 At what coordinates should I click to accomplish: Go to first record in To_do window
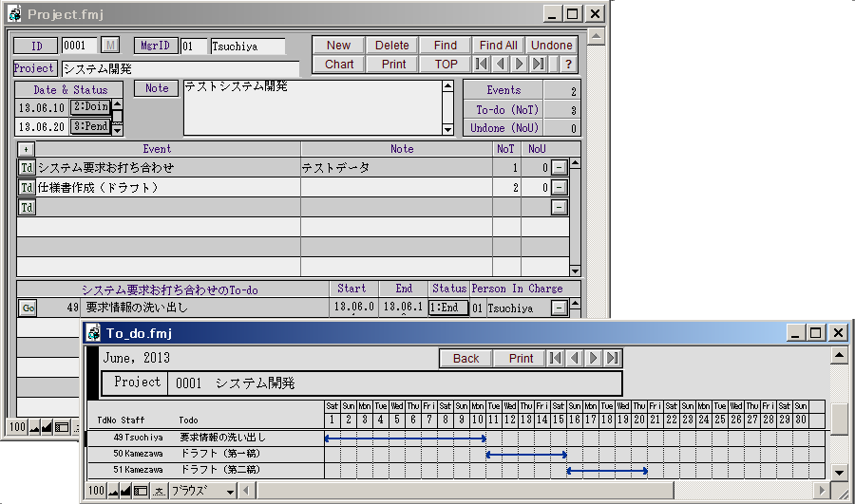(555, 358)
